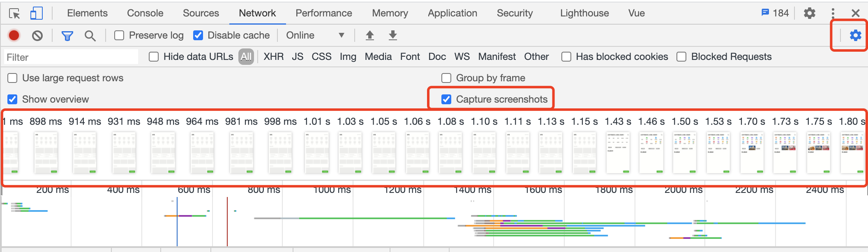Viewport: 868px width, 252px height.
Task: Uncheck the Capture screenshots checkbox
Action: click(x=446, y=99)
